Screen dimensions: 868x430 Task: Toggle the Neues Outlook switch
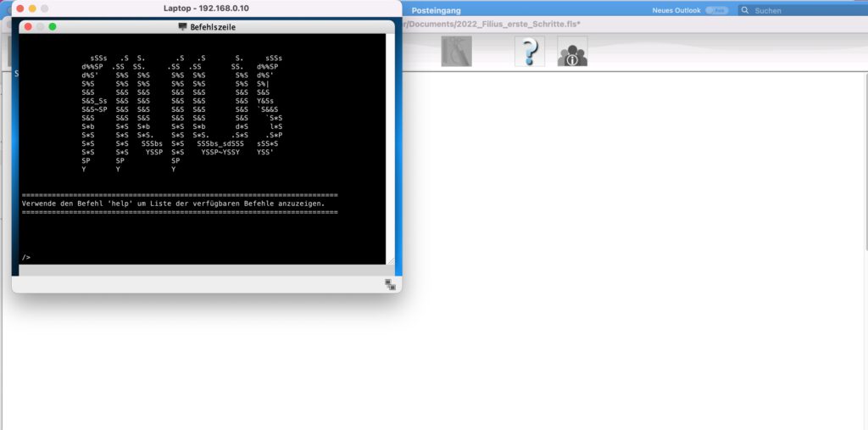[x=717, y=10]
